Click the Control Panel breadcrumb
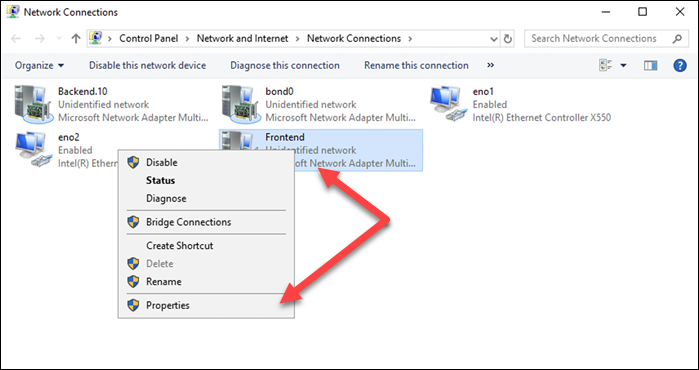 coord(148,39)
